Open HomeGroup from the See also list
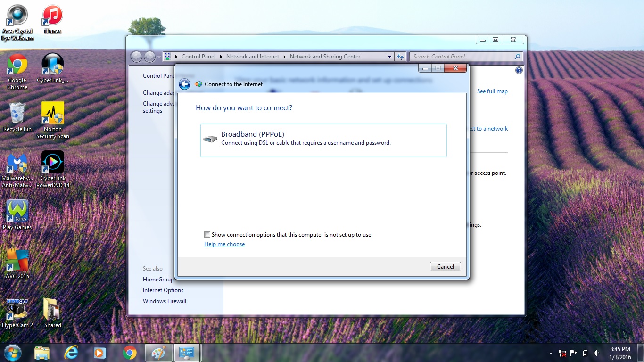Image resolution: width=644 pixels, height=362 pixels. tap(158, 280)
